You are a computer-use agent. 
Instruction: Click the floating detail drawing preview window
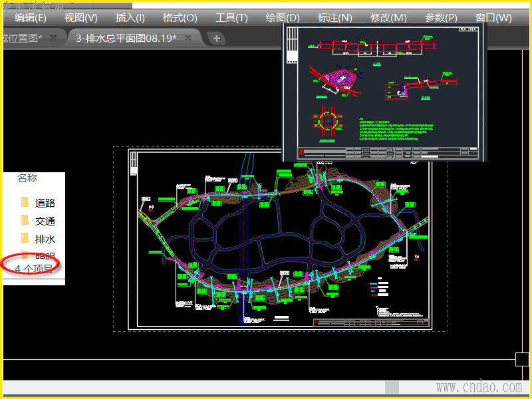(x=385, y=92)
